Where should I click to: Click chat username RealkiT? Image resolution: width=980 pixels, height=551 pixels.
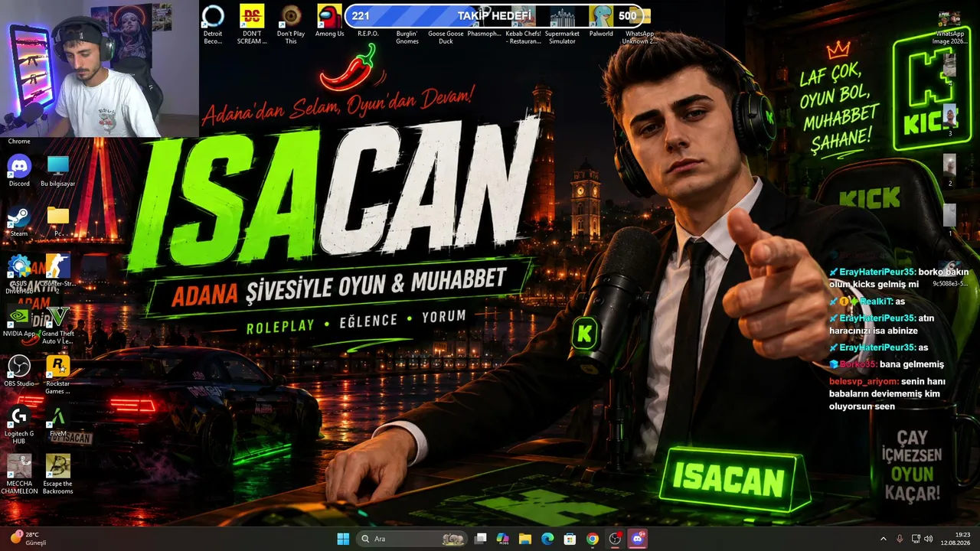tap(875, 302)
